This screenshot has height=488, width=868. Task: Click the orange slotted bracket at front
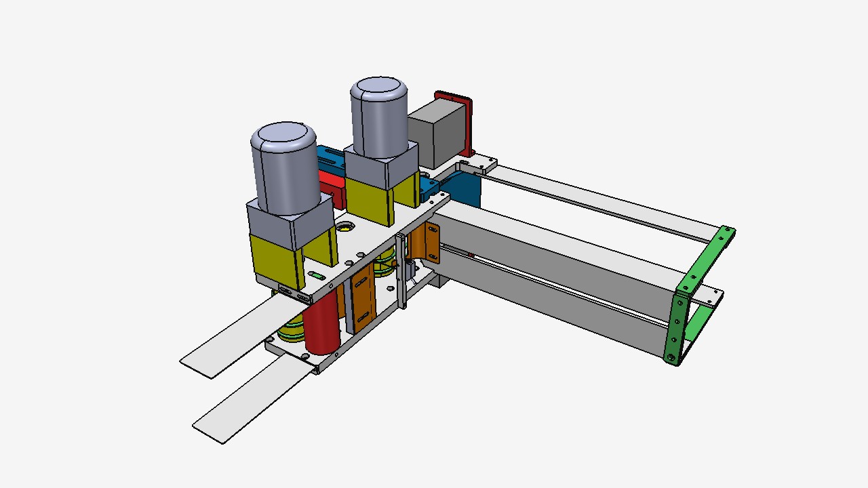pyautogui.click(x=363, y=298)
